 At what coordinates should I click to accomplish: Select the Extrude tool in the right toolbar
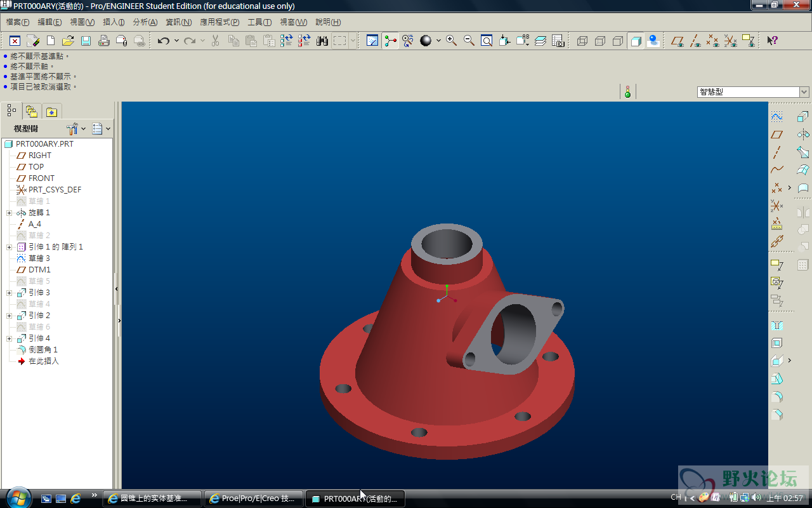point(803,116)
